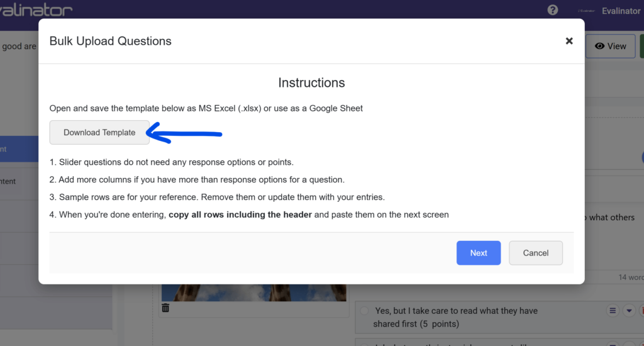Cancel the Bulk Upload Questions dialog
Viewport: 644px width, 346px height.
[x=535, y=253]
